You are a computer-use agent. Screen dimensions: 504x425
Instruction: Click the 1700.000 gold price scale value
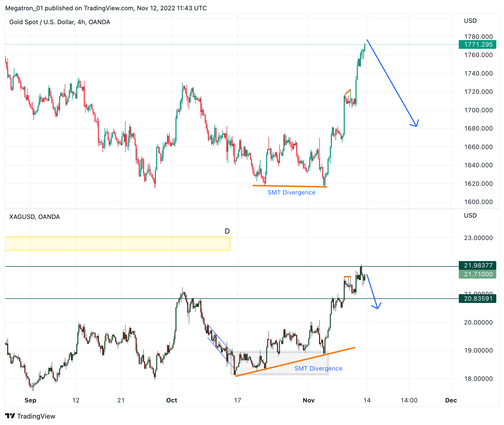[478, 110]
